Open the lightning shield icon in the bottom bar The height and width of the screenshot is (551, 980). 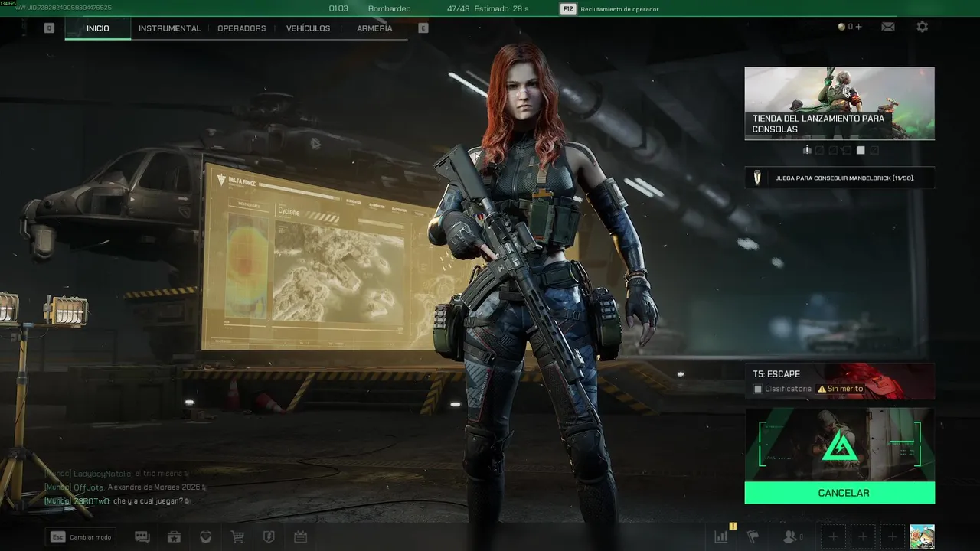pos(269,537)
